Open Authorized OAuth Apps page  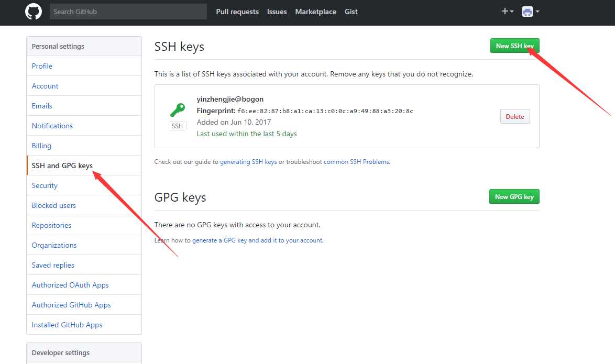pyautogui.click(x=84, y=285)
